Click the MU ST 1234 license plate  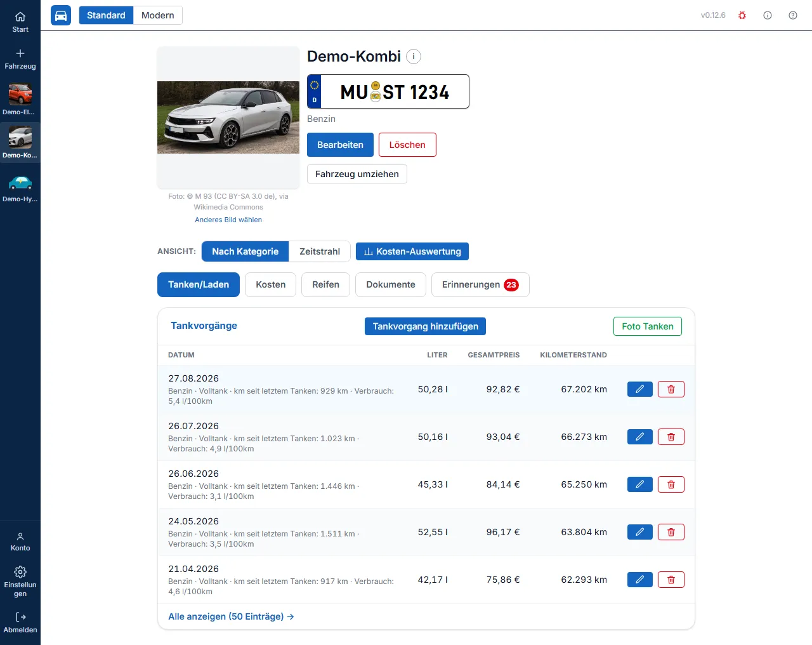pyautogui.click(x=388, y=91)
